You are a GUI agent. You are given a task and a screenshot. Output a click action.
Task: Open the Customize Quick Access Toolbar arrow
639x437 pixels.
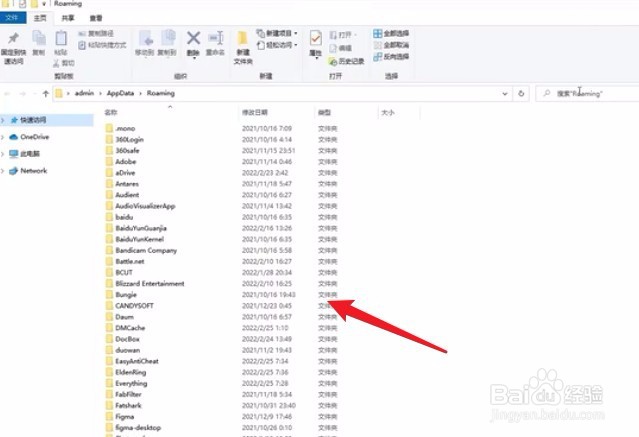pyautogui.click(x=44, y=4)
